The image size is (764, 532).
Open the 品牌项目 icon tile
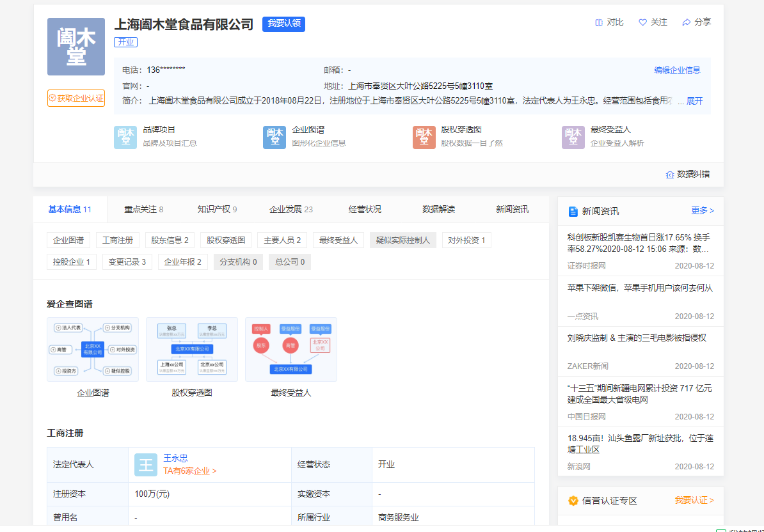pyautogui.click(x=125, y=137)
